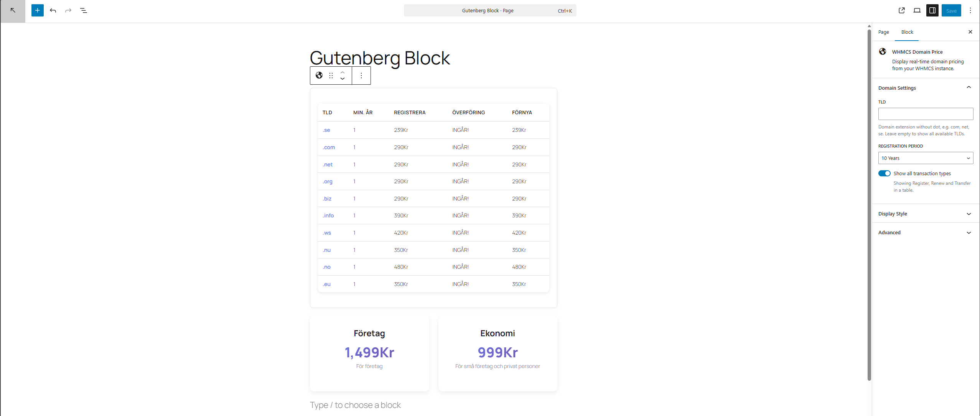Expand the Display Style section
The width and height of the screenshot is (980, 416).
[925, 214]
